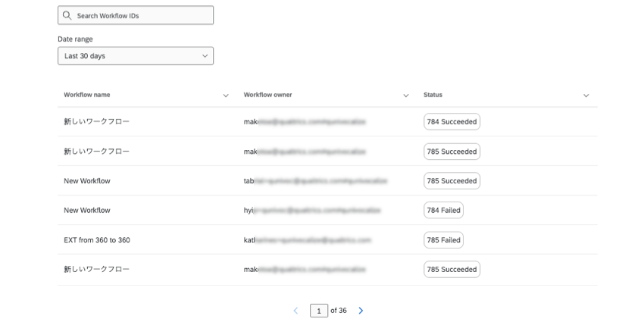Go to previous page arrow
The height and width of the screenshot is (322, 644).
(x=295, y=311)
